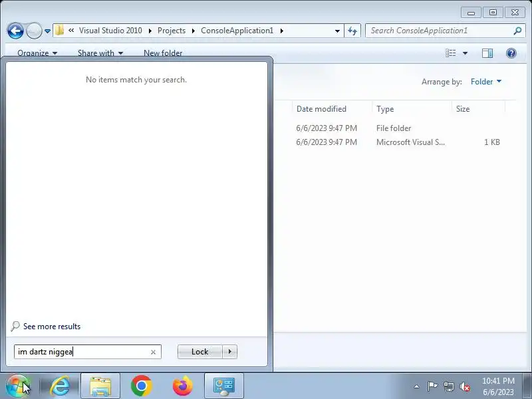Expand the arrow after Projects breadcrumb
Viewport: 532px width, 399px height.
coord(194,31)
